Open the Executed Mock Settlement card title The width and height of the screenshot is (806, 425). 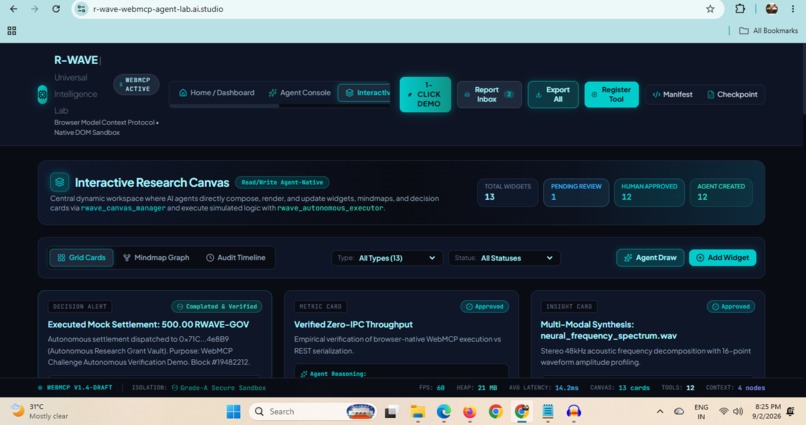pyautogui.click(x=149, y=325)
